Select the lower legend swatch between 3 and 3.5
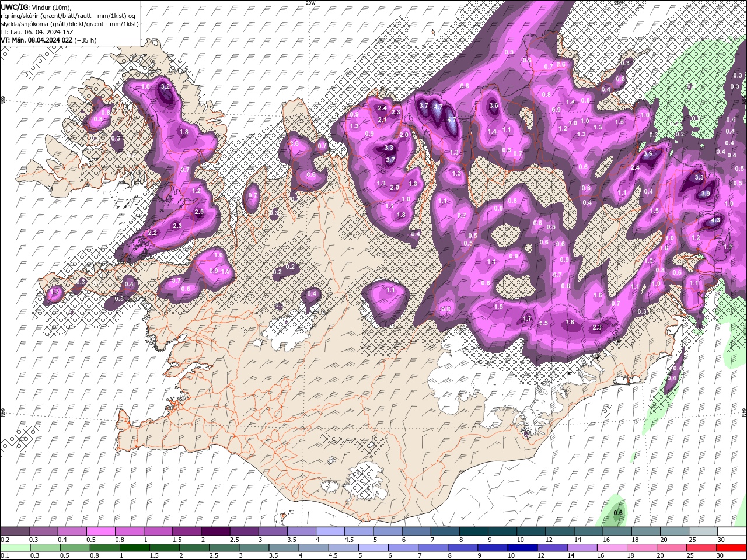The height and width of the screenshot is (560, 747). 254,548
